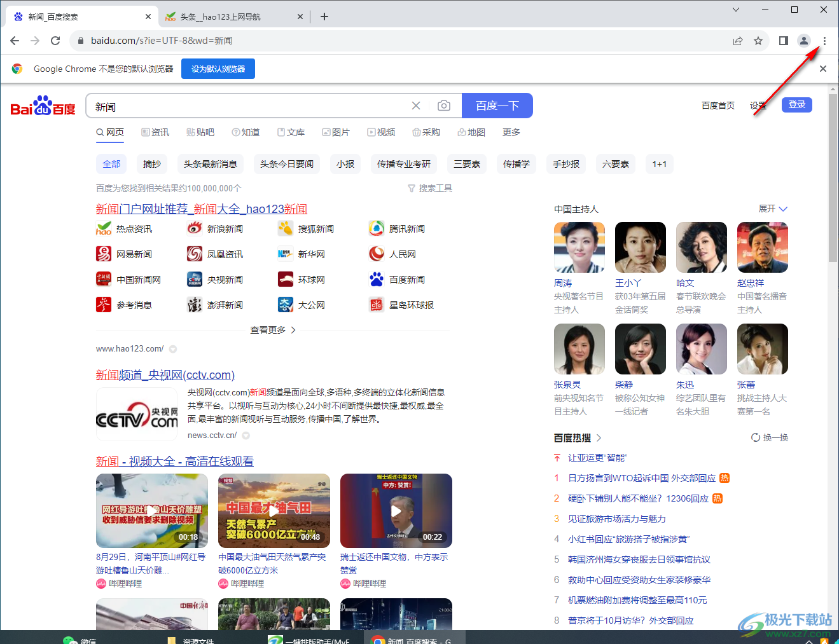Open 腾讯新闻 site link
This screenshot has width=839, height=644.
(397, 229)
